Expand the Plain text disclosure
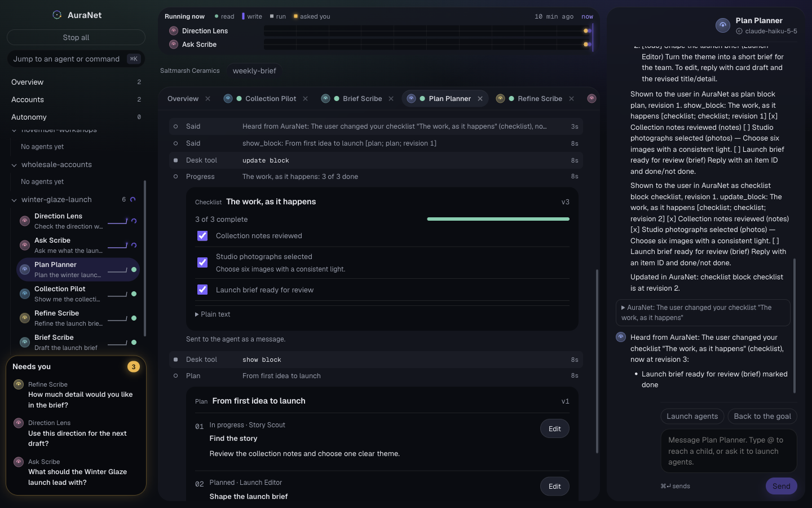This screenshot has height=508, width=812. pos(213,314)
